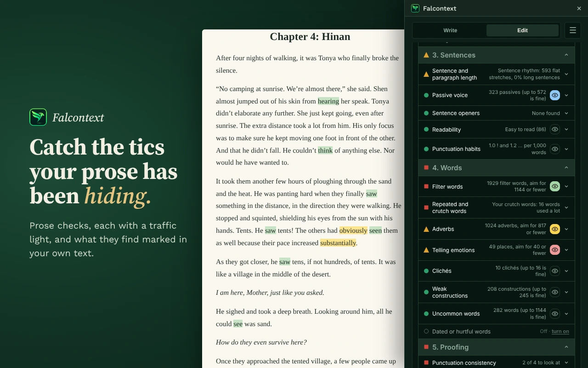Click highlighted word 'substantially' in document

click(338, 243)
